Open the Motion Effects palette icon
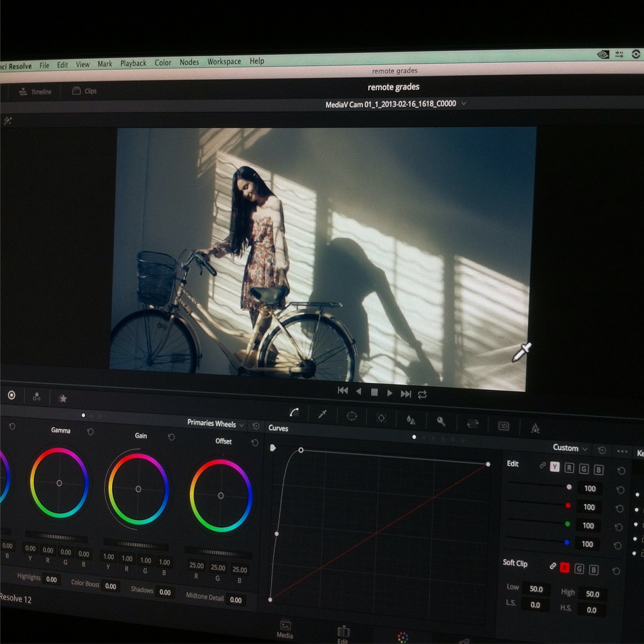The height and width of the screenshot is (644, 644). tap(62, 398)
